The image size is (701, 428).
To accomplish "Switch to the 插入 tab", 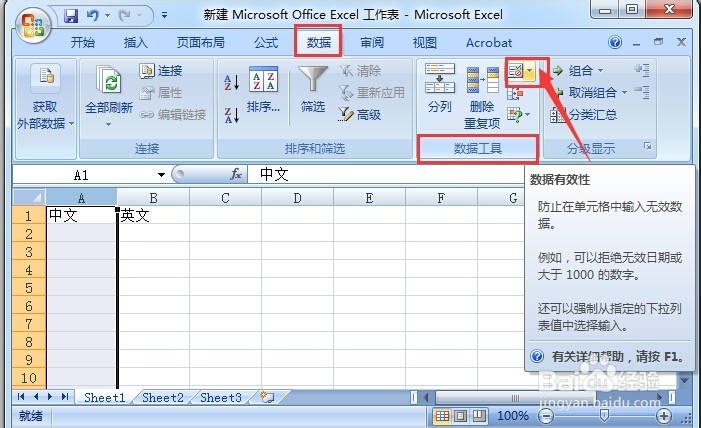I will 135,42.
